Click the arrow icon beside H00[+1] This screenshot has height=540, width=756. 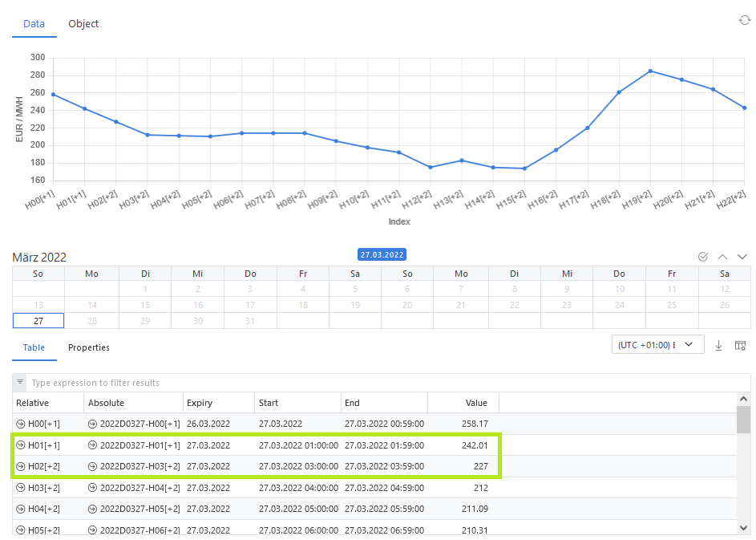coord(21,424)
